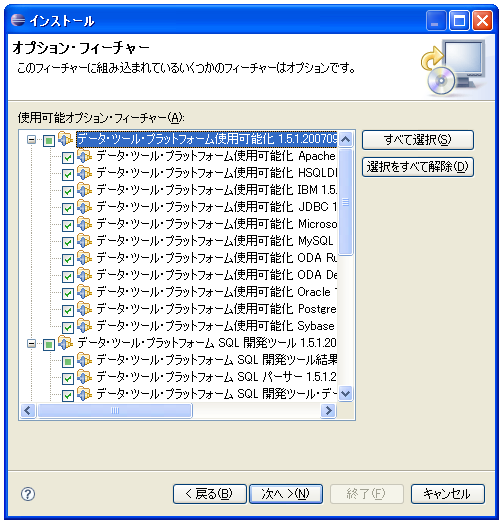
Task: Toggle the SQL パーサー checkbox
Action: click(x=68, y=379)
